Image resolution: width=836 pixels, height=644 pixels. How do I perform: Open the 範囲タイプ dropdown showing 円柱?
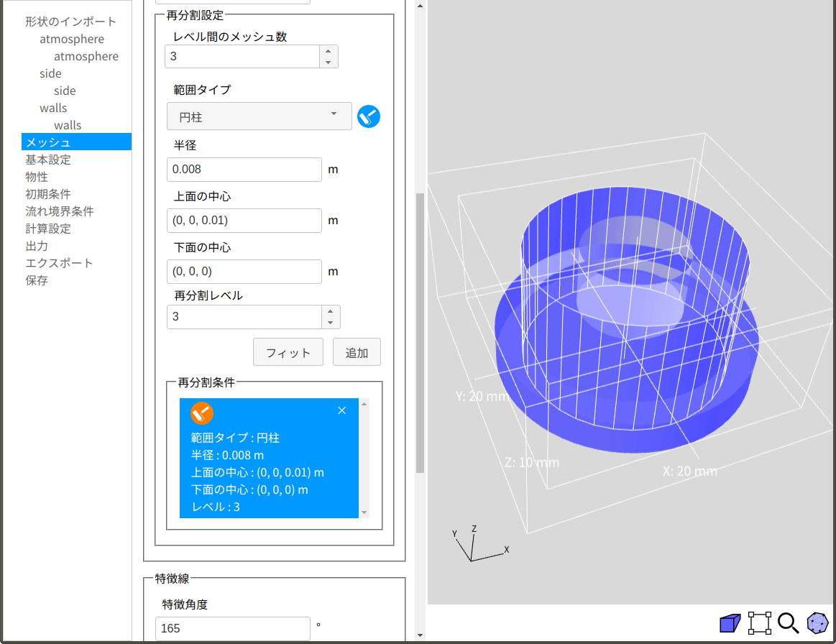pyautogui.click(x=259, y=116)
